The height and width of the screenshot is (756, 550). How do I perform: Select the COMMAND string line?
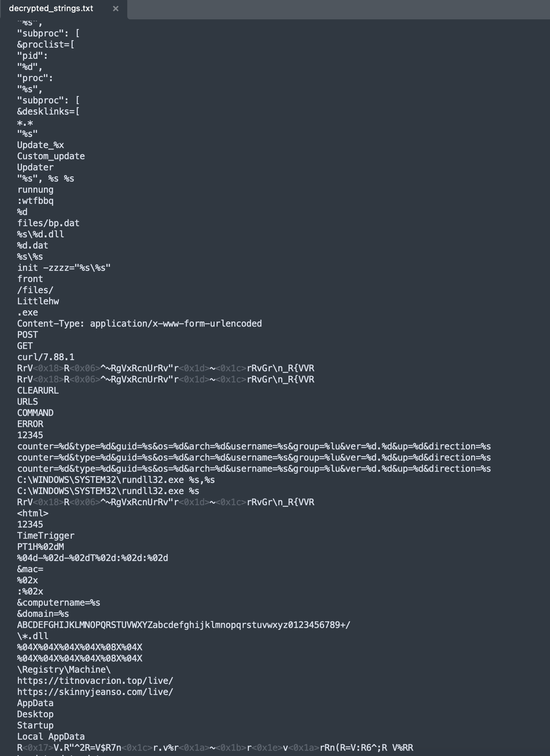[x=35, y=413]
